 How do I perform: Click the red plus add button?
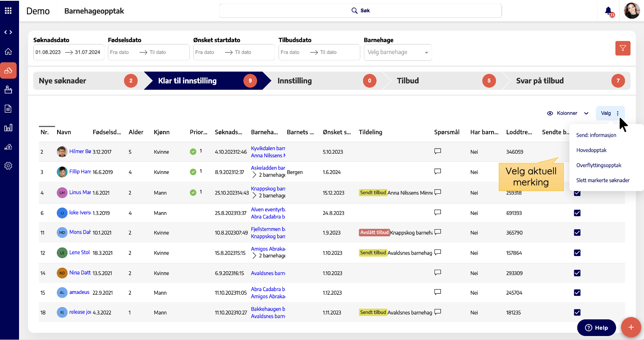tap(631, 327)
